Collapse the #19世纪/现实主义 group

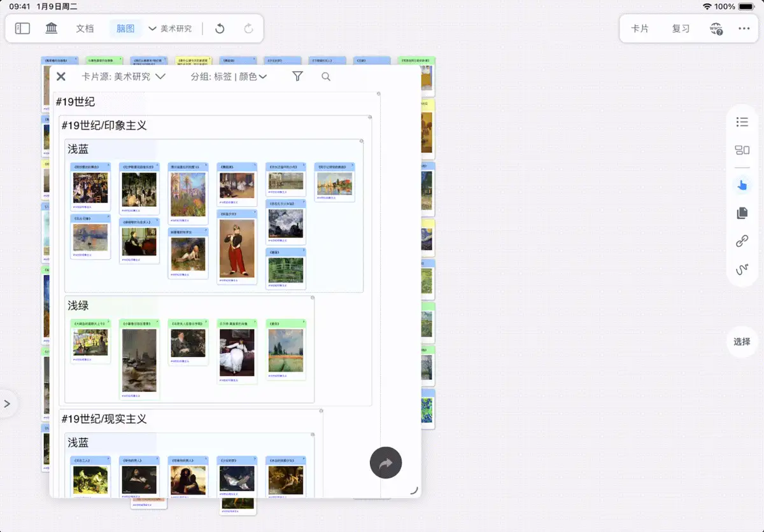pyautogui.click(x=321, y=412)
